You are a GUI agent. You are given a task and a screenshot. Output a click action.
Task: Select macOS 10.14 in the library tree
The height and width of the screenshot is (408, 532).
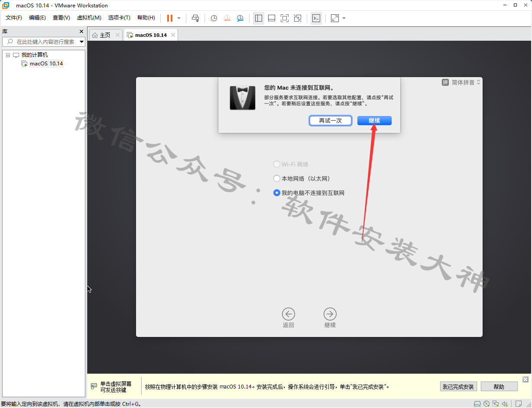point(46,64)
